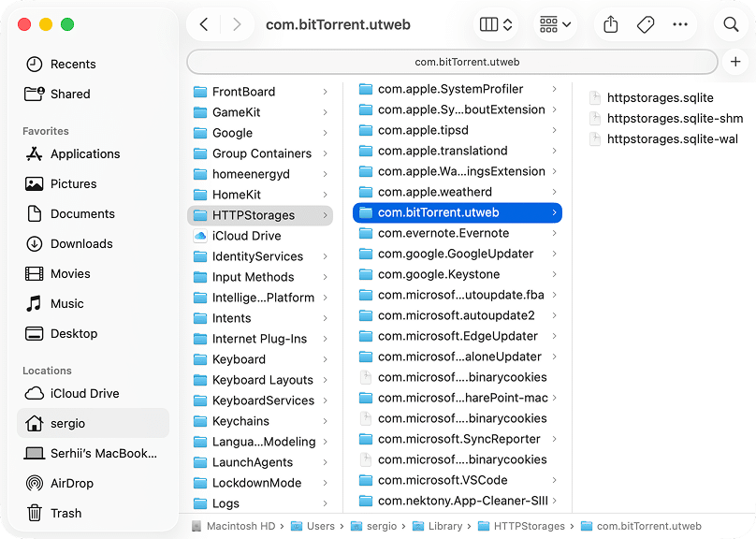Screen dimensions: 756x539
Task: Expand the Keychains folder chevron
Action: pos(327,421)
